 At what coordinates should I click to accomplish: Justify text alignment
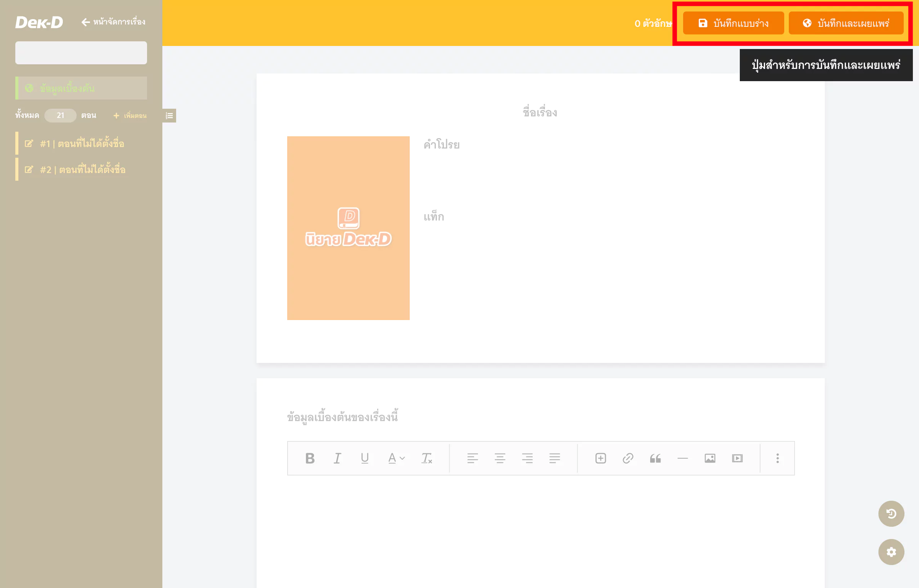tap(554, 458)
